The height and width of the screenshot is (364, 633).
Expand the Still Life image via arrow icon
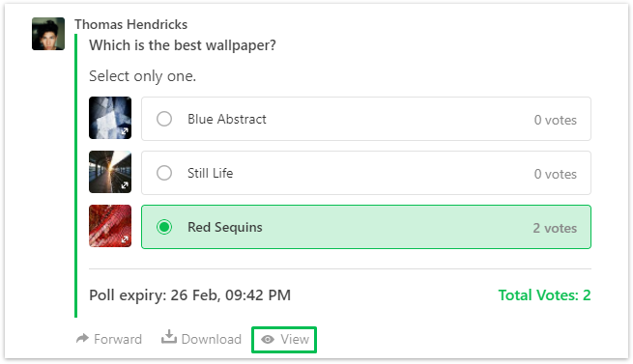click(125, 185)
